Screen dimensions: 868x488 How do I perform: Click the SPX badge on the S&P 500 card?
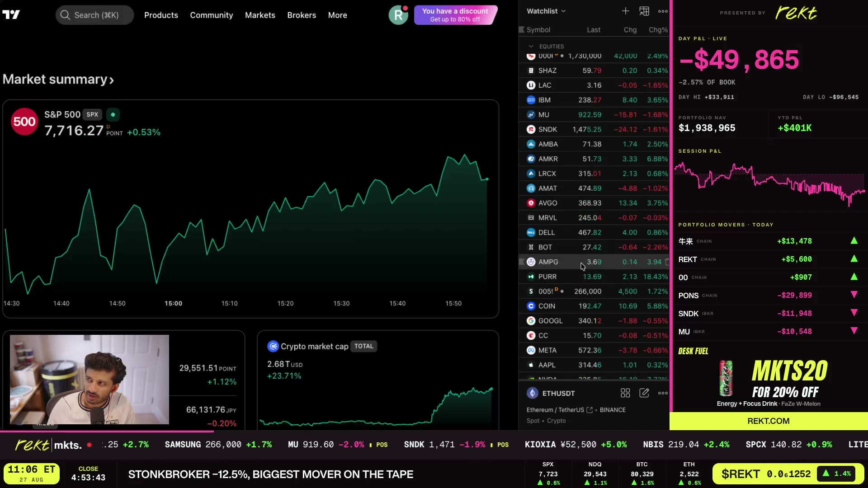coord(92,115)
